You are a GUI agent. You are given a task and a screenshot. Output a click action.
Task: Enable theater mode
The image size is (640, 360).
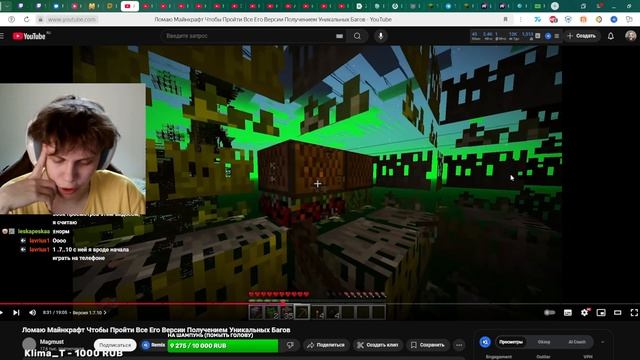[618, 312]
